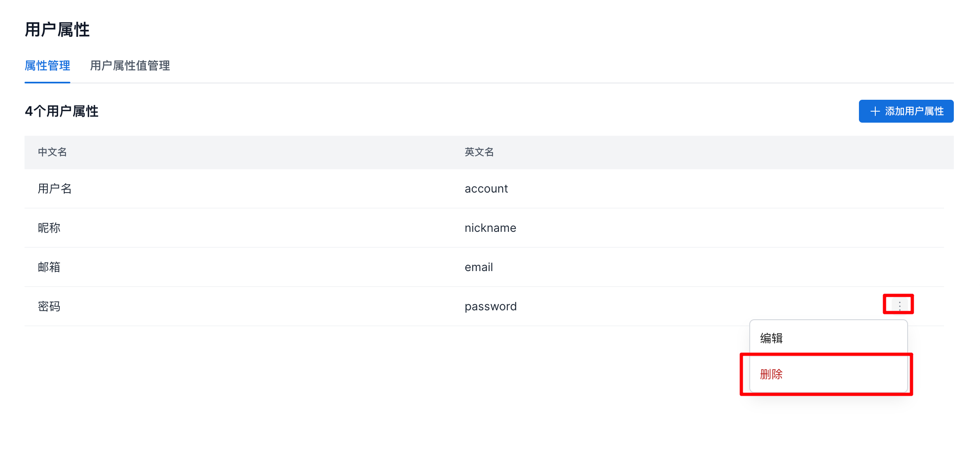Click the 邮箱 attribute name
This screenshot has height=453, width=980.
49,267
